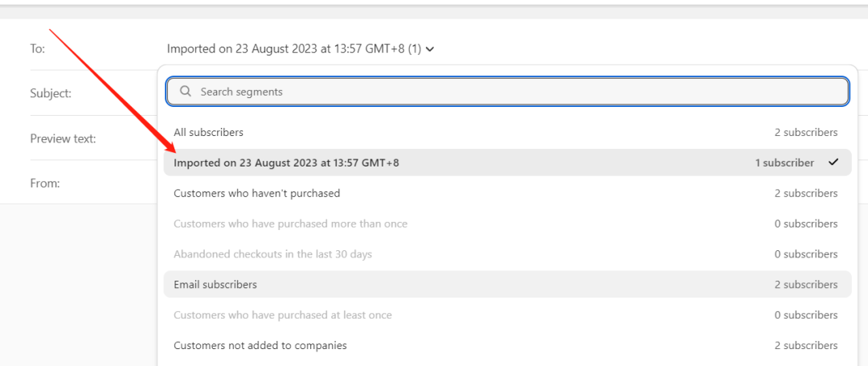The height and width of the screenshot is (366, 868).
Task: Choose Customers who haven't purchased segment
Action: (508, 193)
